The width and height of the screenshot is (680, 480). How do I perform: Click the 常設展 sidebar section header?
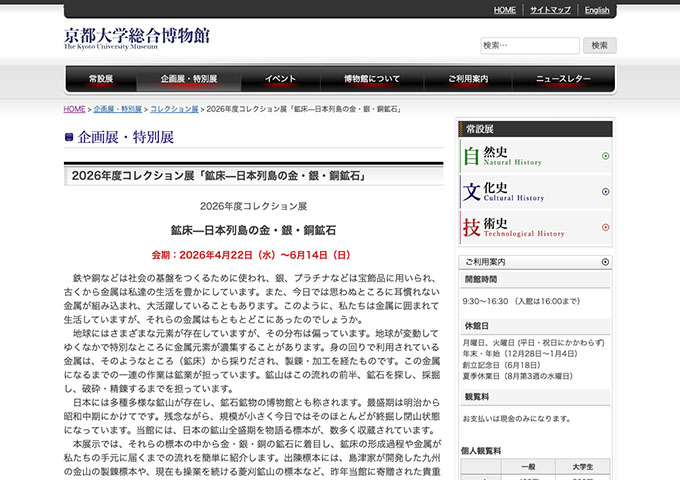click(x=536, y=129)
